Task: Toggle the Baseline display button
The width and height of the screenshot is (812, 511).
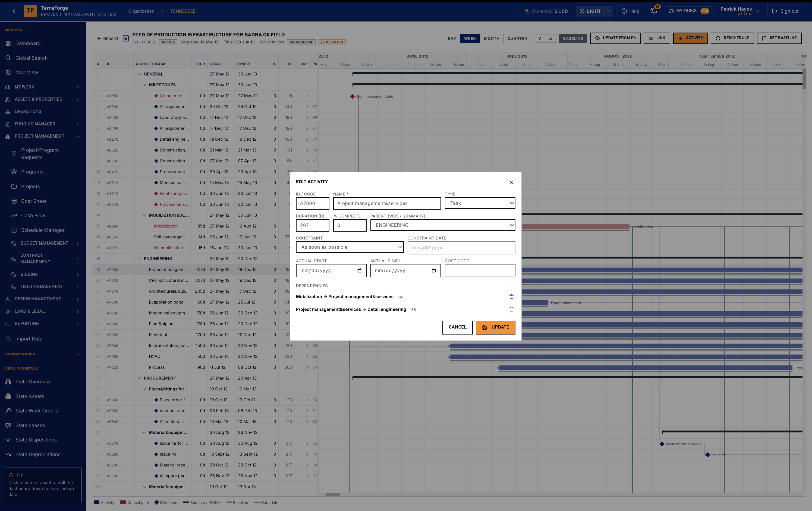Action: point(573,39)
